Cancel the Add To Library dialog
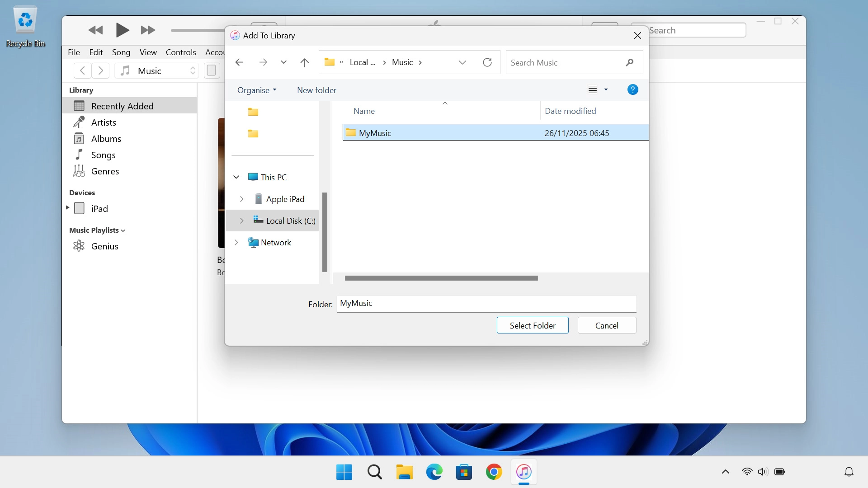 (606, 325)
